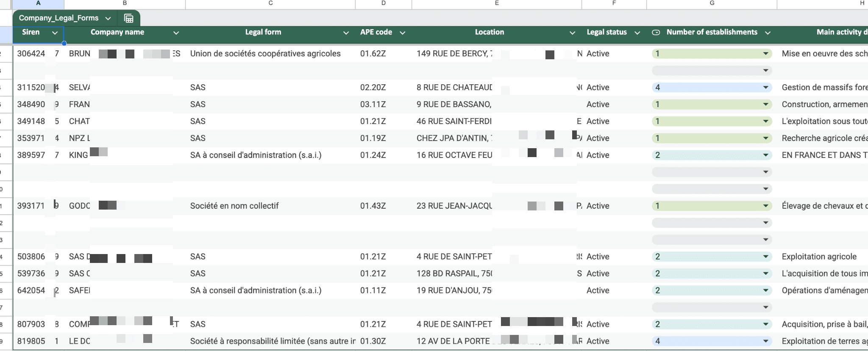This screenshot has width=868, height=351.
Task: Open establishments dropdown for Siren 306424 row
Action: click(765, 54)
